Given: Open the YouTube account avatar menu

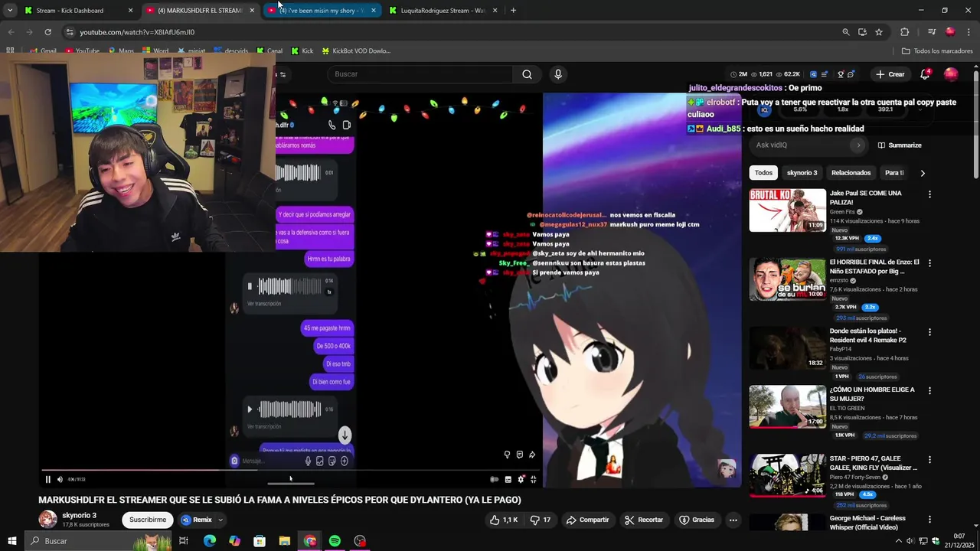Looking at the screenshot, I should pyautogui.click(x=951, y=74).
